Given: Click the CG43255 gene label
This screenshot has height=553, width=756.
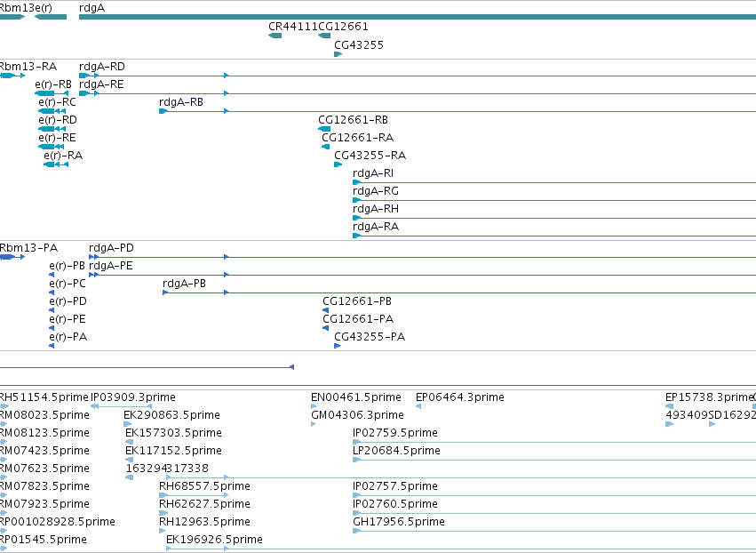Looking at the screenshot, I should (359, 44).
